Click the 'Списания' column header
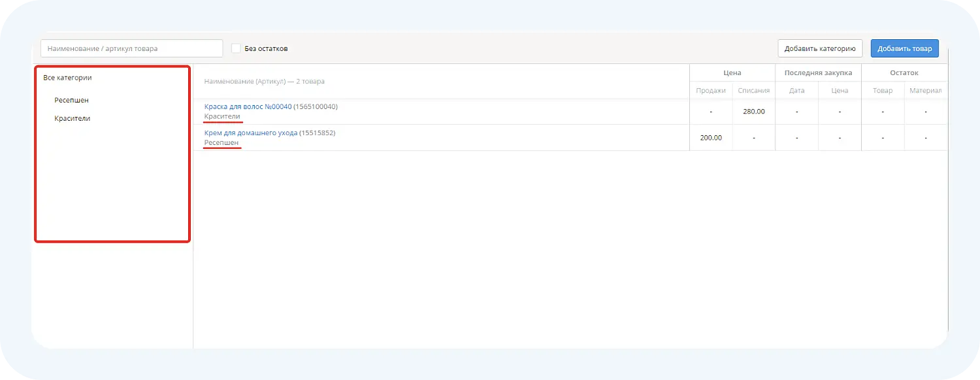Viewport: 980px width, 380px height. [754, 91]
